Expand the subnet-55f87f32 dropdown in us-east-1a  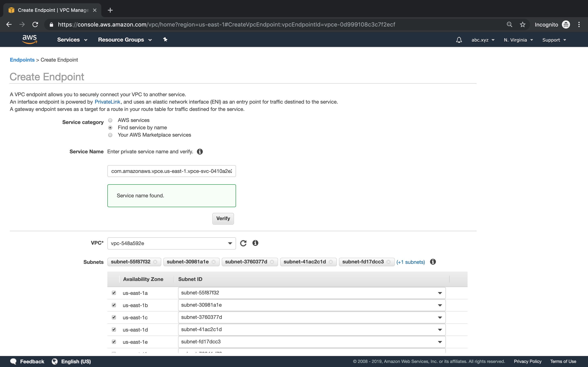[x=439, y=293]
